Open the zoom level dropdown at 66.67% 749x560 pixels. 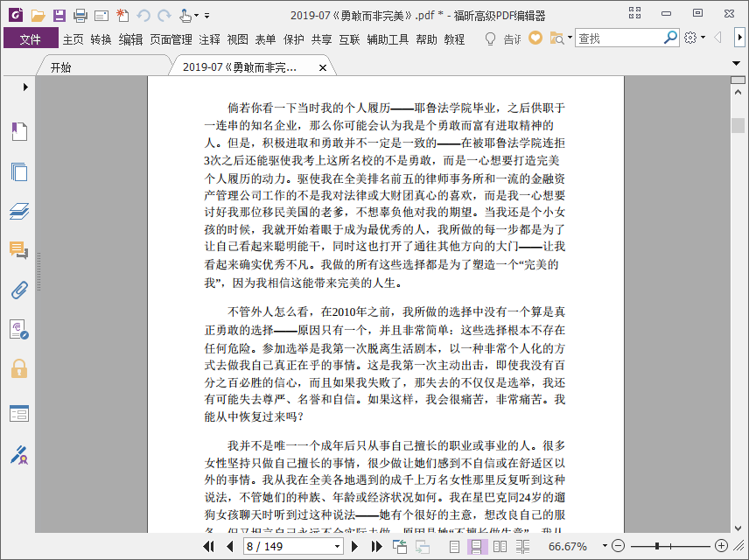pos(605,546)
